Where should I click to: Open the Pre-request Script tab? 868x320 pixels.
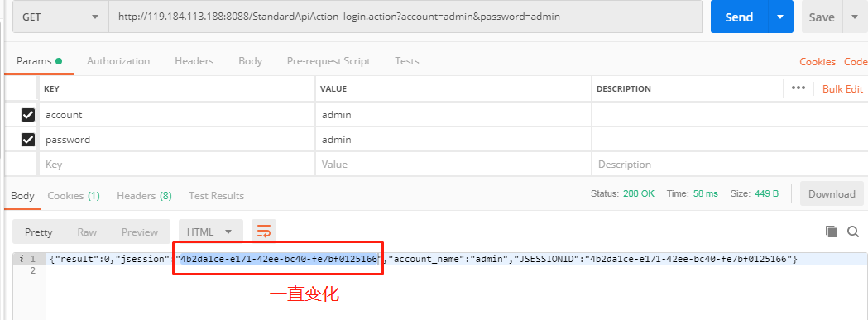pyautogui.click(x=328, y=61)
